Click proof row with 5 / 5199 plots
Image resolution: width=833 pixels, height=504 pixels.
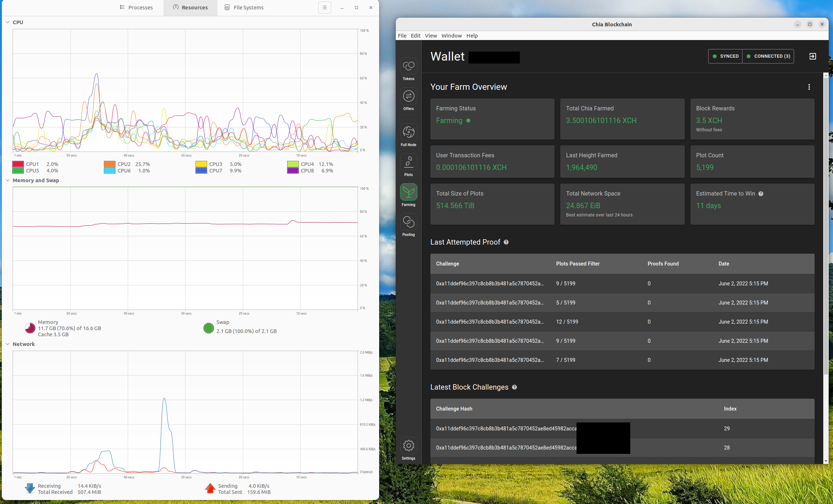622,303
